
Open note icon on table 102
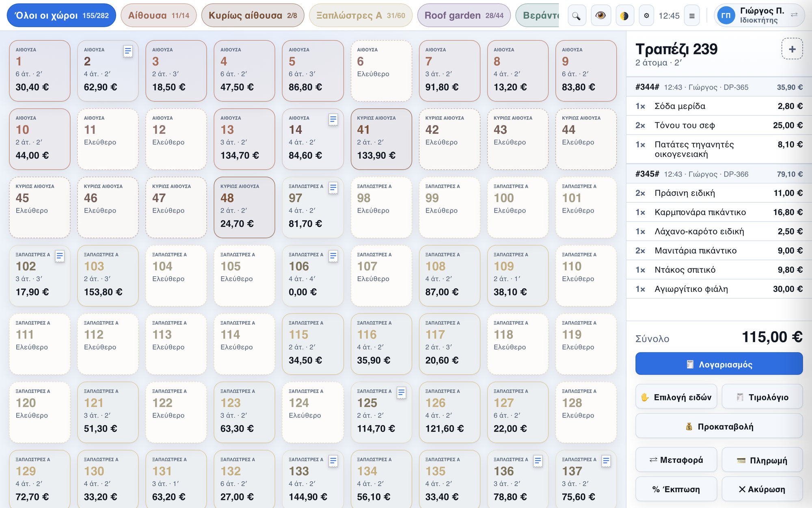coord(60,256)
